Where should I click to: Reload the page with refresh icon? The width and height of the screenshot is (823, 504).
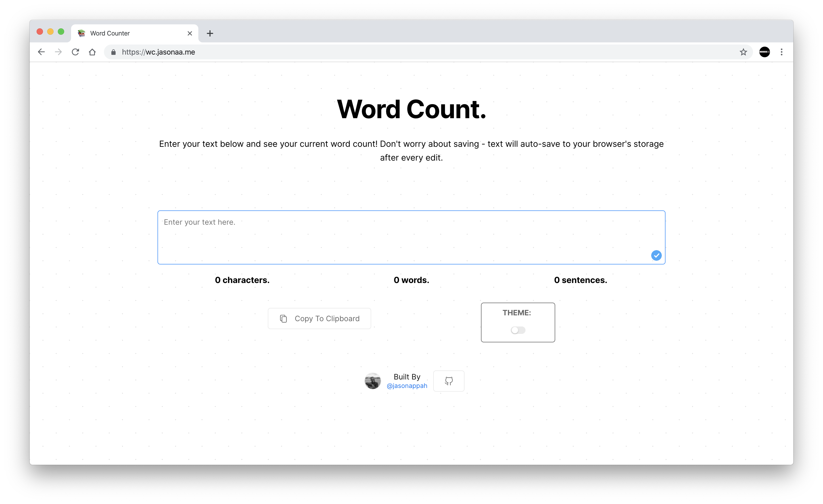click(76, 52)
